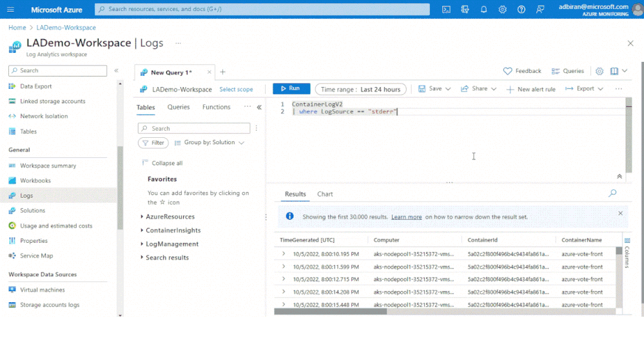
Task: Create a New alert rule
Action: [531, 89]
